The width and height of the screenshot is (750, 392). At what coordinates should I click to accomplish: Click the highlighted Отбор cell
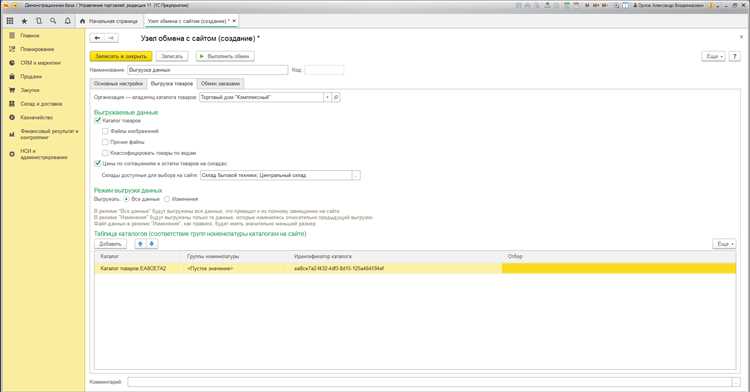click(619, 269)
